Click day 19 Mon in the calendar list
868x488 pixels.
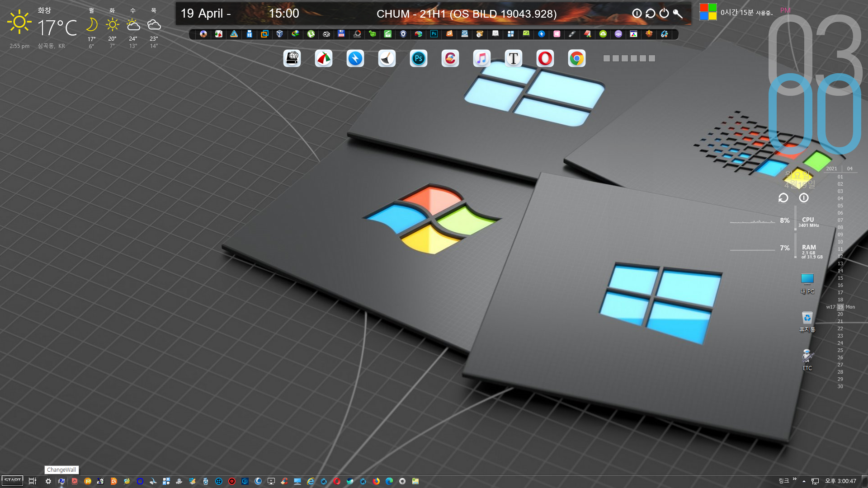coord(841,307)
